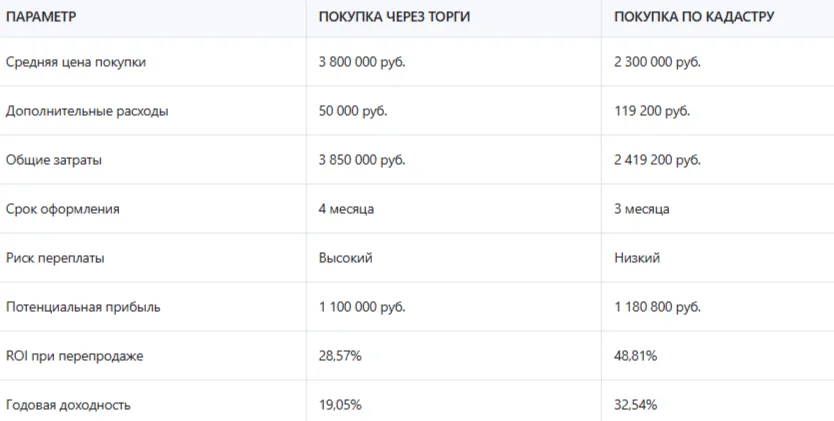Select the 1 180 800 руб. cell
The width and height of the screenshot is (834, 421).
[x=657, y=307]
